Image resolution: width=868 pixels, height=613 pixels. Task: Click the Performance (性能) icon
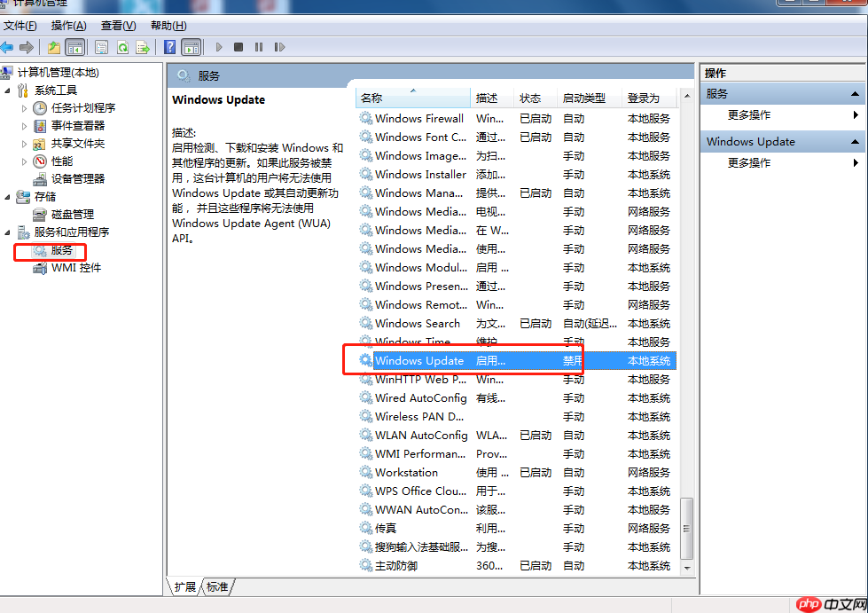point(40,161)
